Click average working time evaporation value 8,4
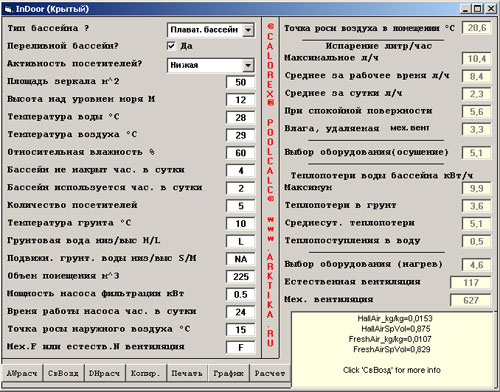The image size is (500, 392). [x=477, y=76]
